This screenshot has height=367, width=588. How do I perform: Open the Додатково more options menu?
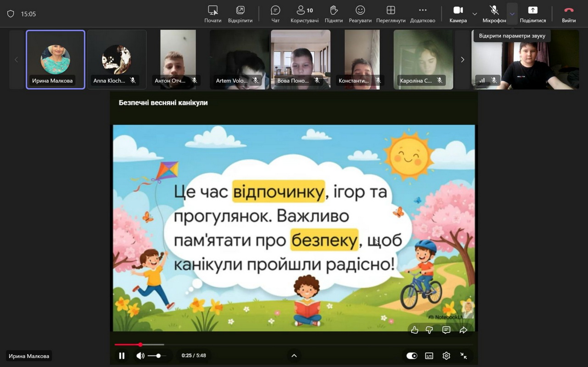tap(422, 14)
